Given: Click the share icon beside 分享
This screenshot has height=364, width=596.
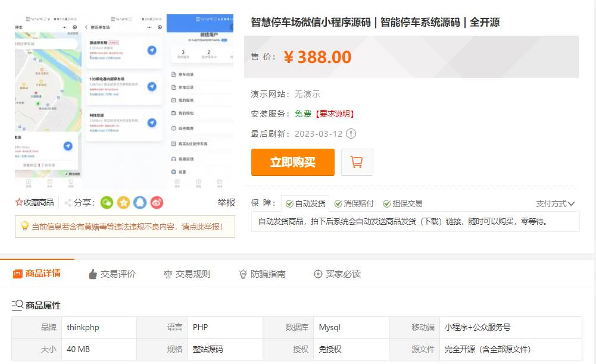Looking at the screenshot, I should tap(68, 203).
